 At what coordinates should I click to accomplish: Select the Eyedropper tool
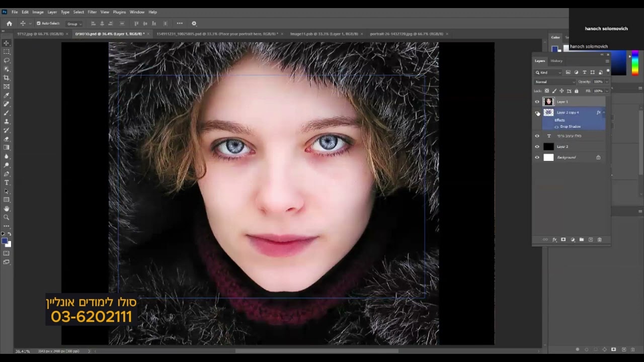click(x=7, y=95)
